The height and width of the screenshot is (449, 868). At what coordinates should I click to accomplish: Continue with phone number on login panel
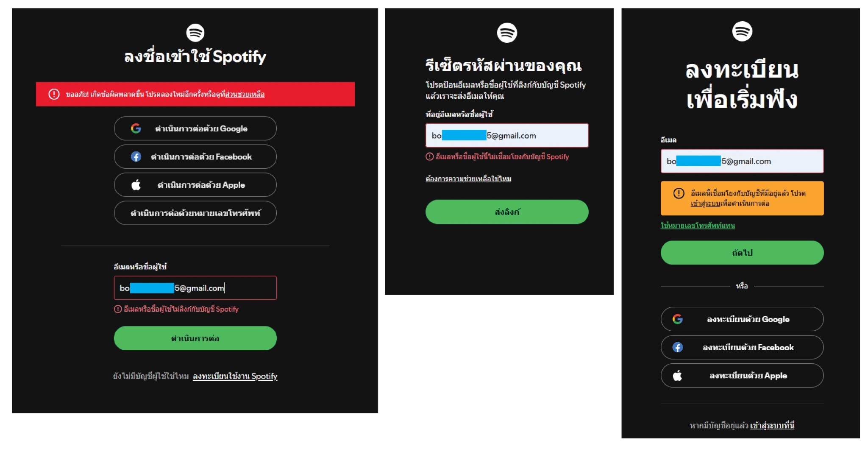(x=195, y=213)
